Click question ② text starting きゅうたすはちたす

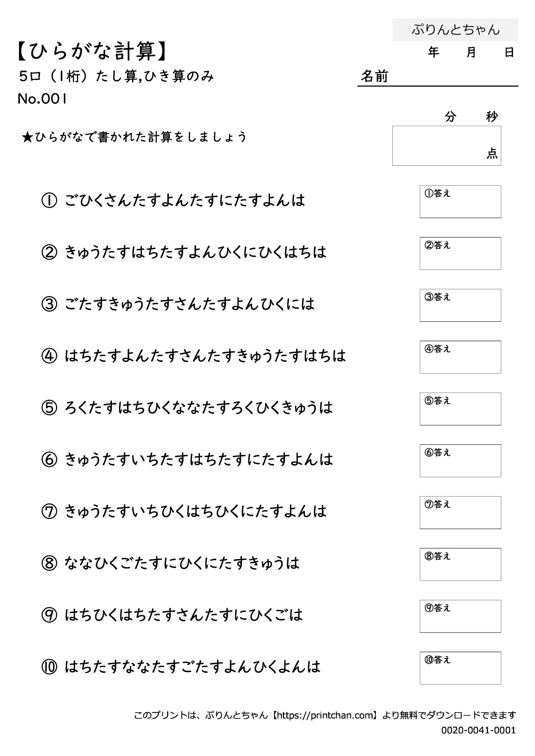[x=195, y=252]
